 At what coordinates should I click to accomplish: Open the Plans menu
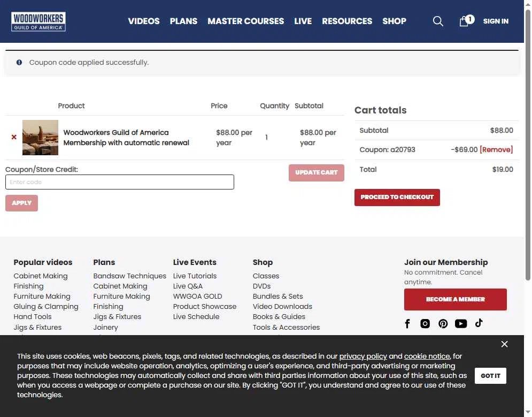click(183, 21)
